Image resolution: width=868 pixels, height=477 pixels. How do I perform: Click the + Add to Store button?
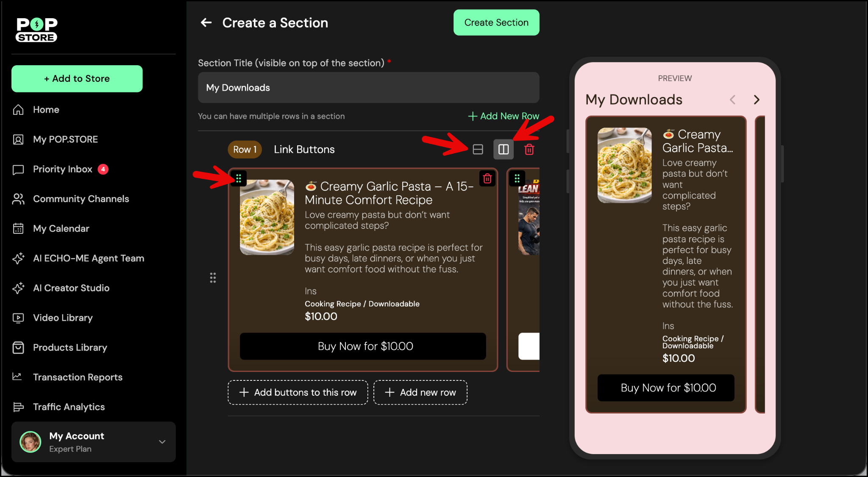(x=77, y=78)
